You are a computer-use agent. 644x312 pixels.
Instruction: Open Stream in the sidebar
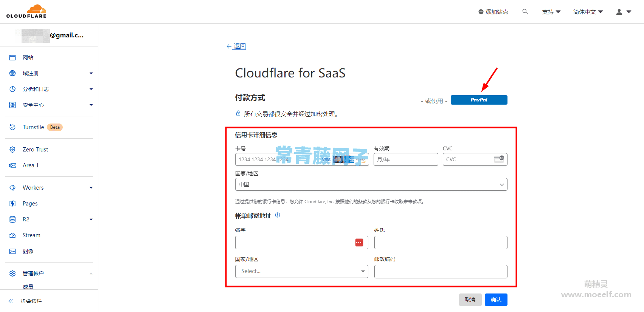tap(31, 235)
